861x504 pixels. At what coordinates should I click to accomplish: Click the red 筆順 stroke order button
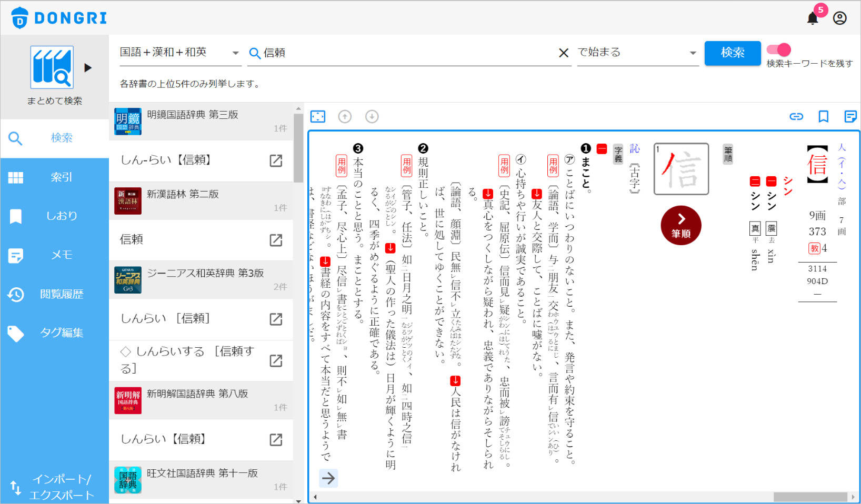[681, 225]
